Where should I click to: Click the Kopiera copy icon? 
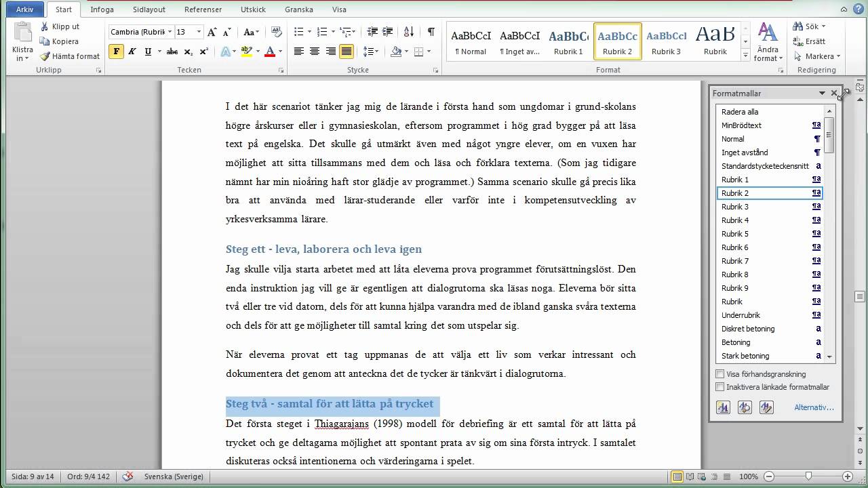tap(45, 41)
